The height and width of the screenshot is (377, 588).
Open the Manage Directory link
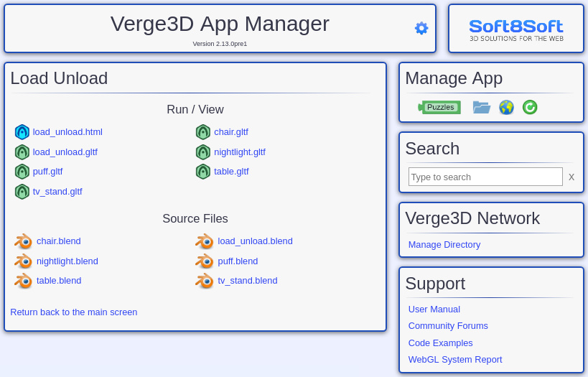(444, 245)
